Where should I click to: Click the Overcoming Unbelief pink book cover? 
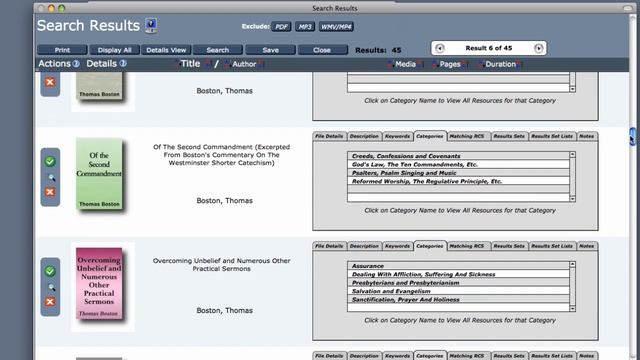click(x=99, y=284)
